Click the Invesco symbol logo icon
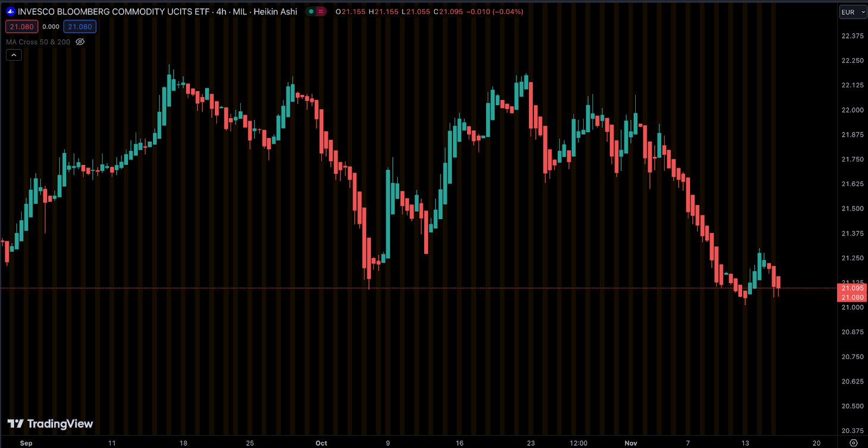This screenshot has width=868, height=448. [x=11, y=11]
